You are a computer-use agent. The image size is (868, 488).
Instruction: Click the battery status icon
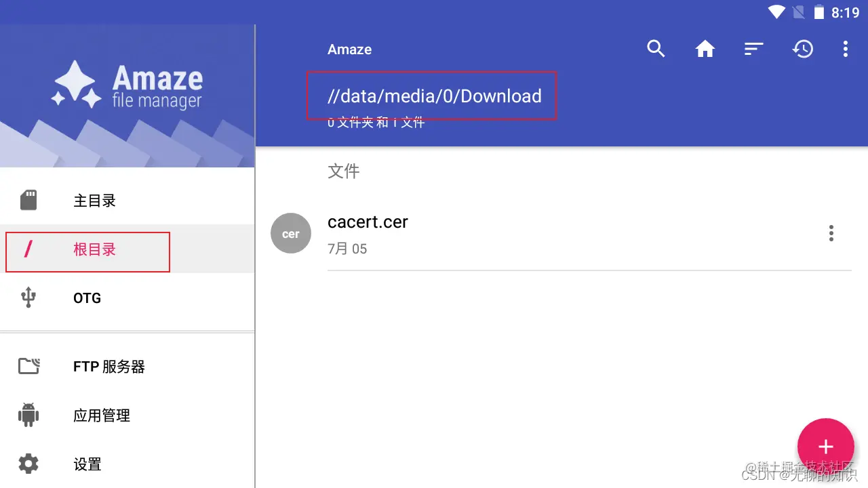[819, 12]
